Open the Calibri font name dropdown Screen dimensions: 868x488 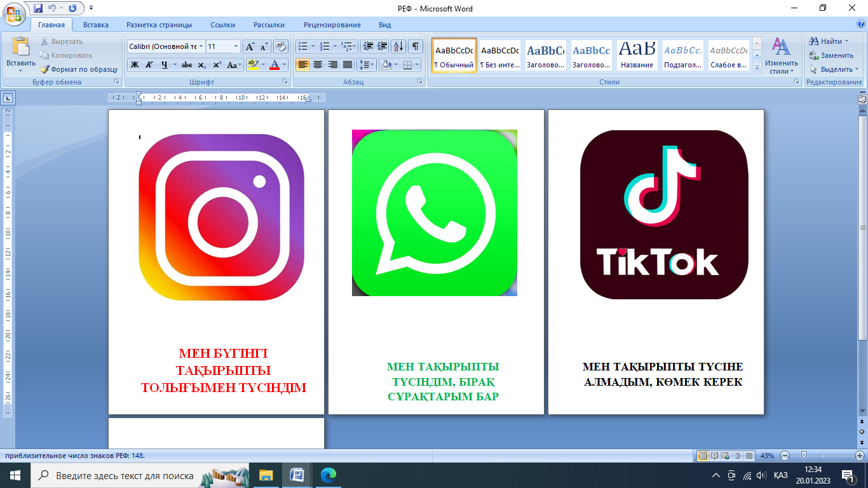tap(201, 46)
